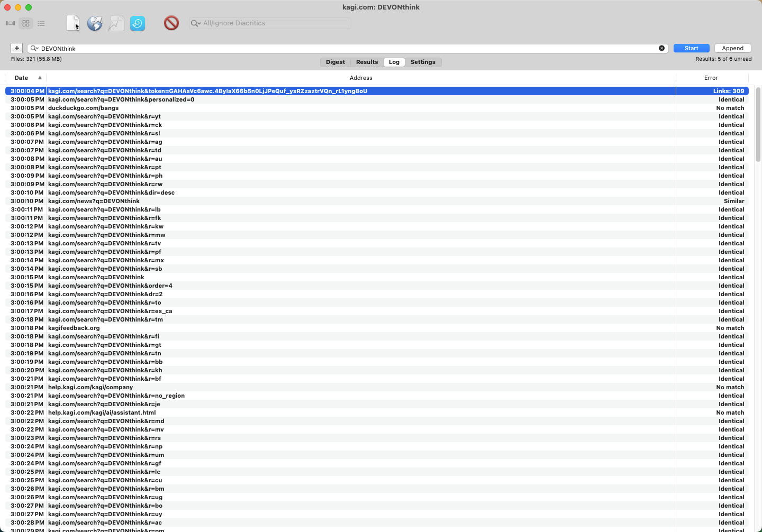Select the row ending in r=yt

[377, 116]
